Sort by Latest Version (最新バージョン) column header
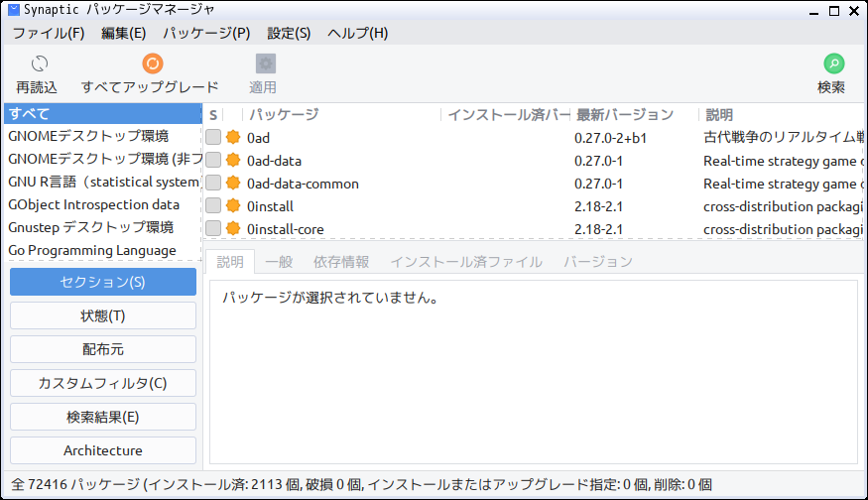 tap(625, 114)
